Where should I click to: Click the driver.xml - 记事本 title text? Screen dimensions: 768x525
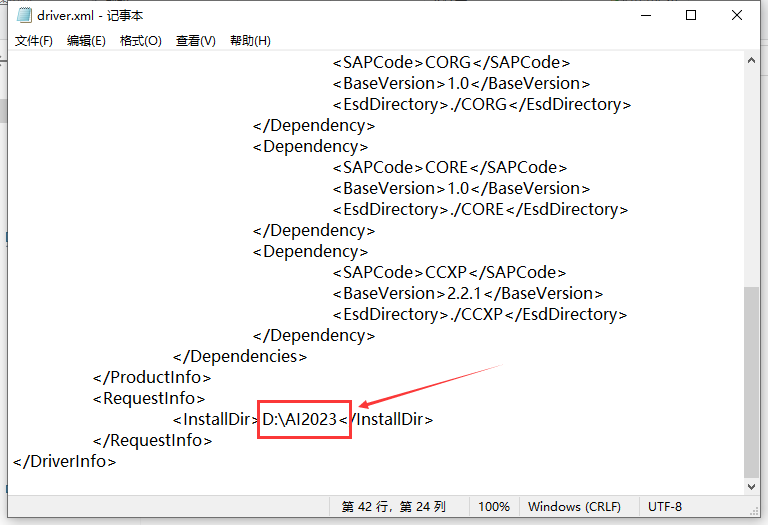90,16
